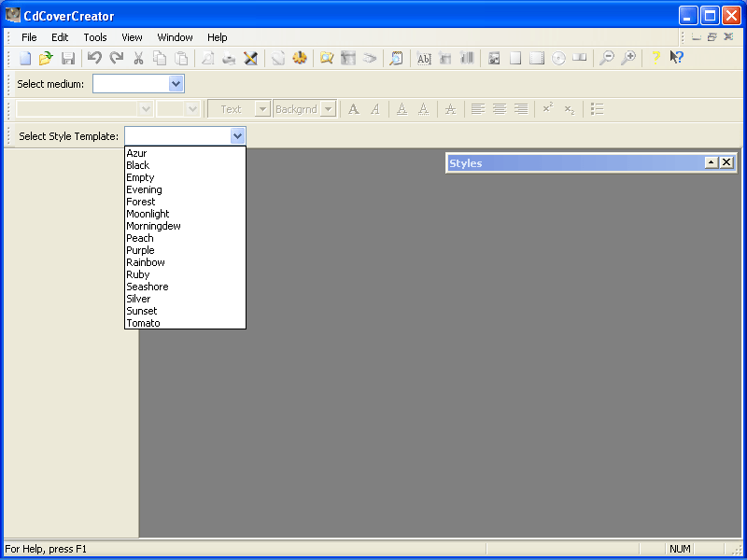
Task: Select the Empty style template
Action: pos(185,177)
